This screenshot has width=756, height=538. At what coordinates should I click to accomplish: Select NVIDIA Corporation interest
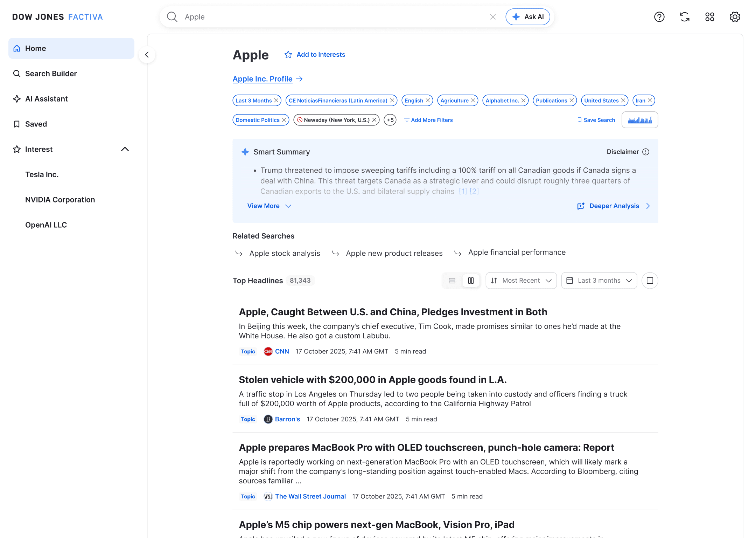pyautogui.click(x=60, y=200)
